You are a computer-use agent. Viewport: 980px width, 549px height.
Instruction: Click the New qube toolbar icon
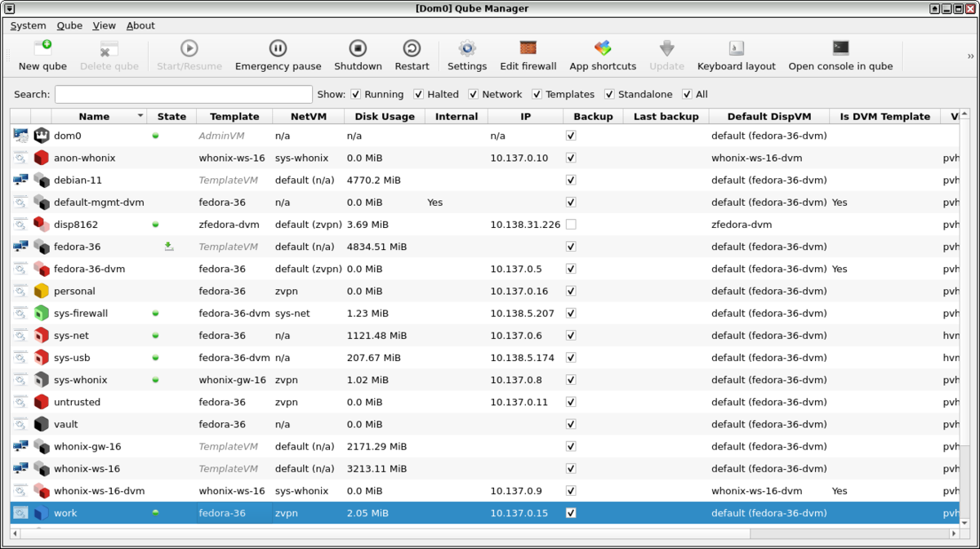point(42,48)
